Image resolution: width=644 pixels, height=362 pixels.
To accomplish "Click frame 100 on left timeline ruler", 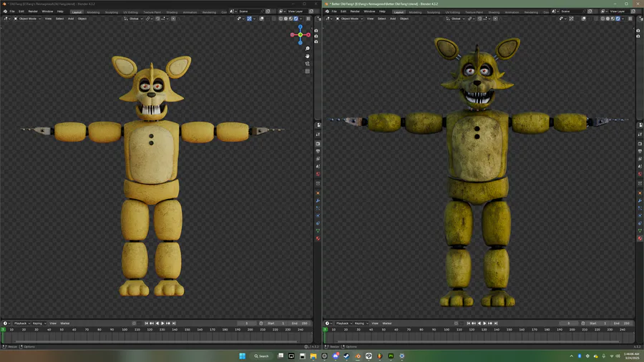I will pyautogui.click(x=125, y=330).
